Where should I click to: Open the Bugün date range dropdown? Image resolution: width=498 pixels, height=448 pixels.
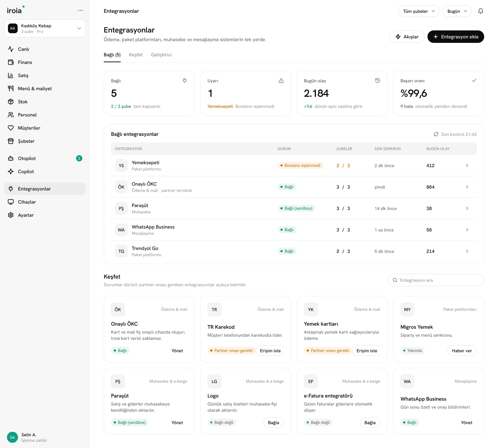(x=457, y=11)
